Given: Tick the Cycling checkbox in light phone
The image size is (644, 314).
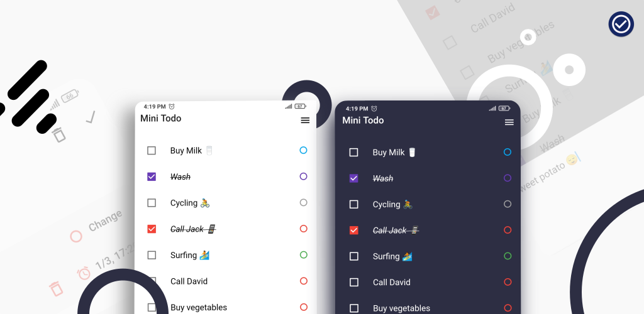Looking at the screenshot, I should pyautogui.click(x=152, y=203).
